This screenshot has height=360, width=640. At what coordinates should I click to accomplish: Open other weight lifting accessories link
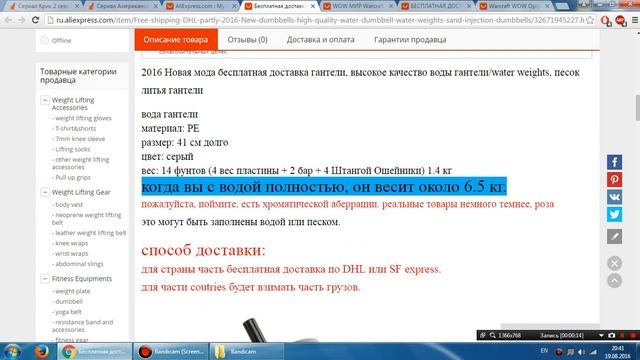point(80,163)
